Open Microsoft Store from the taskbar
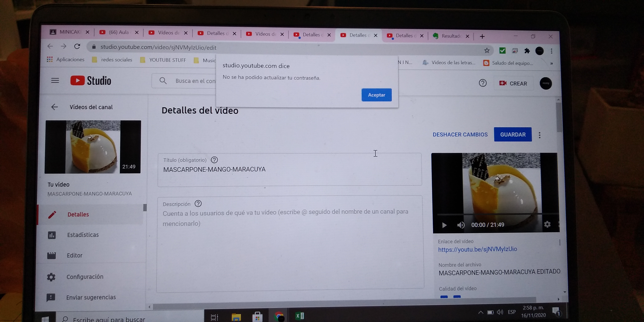The image size is (644, 322). [x=257, y=316]
